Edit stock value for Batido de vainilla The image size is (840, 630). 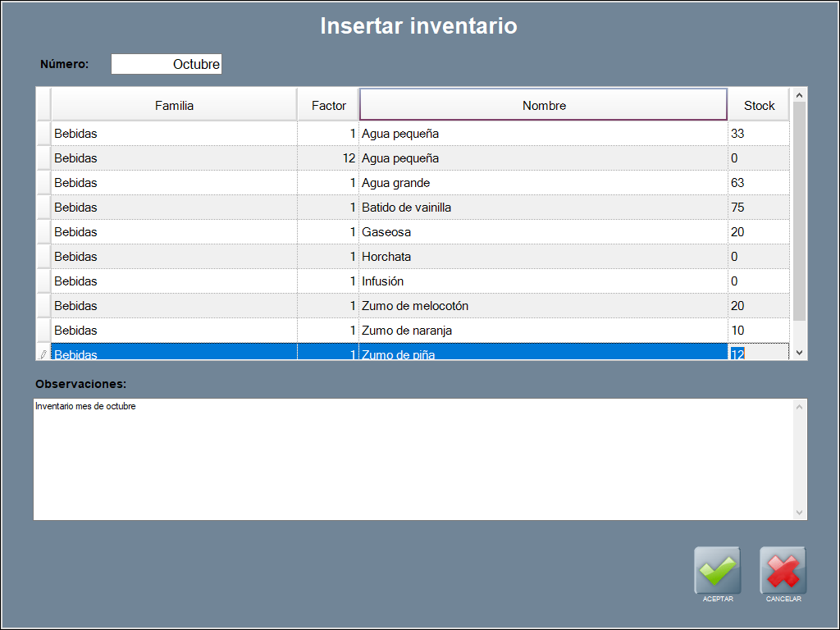(758, 208)
